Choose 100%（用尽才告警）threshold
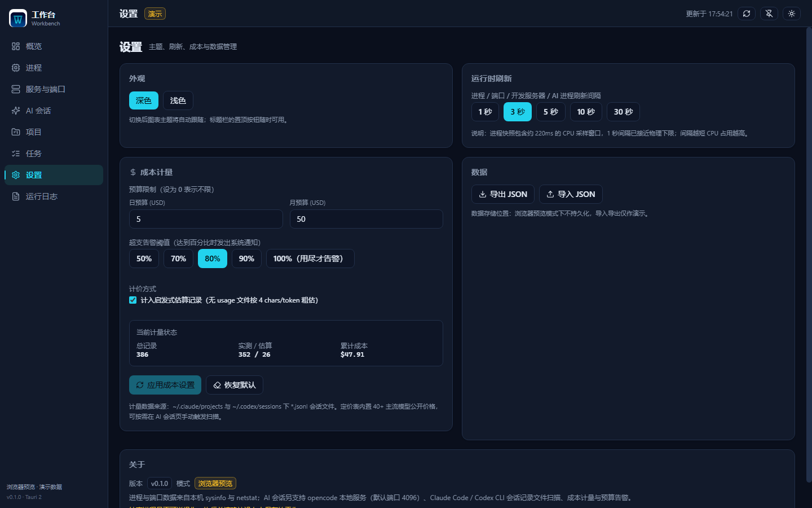 pos(310,259)
